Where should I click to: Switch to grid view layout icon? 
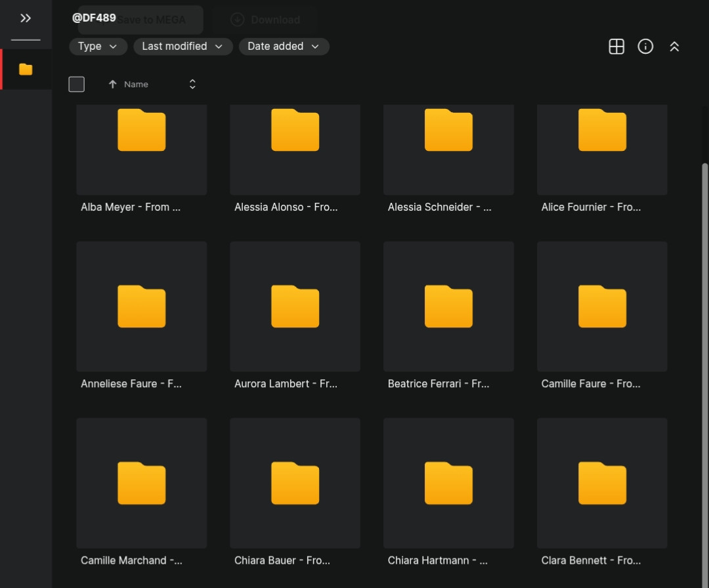[616, 47]
